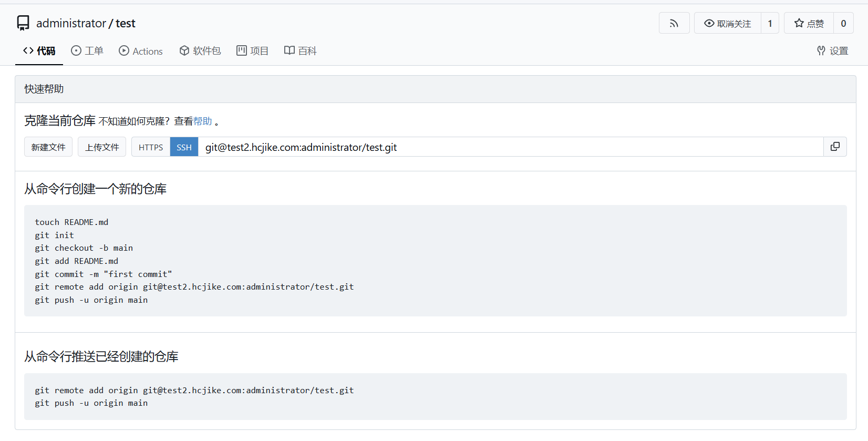Screen dimensions: 868x441
Task: Open the stargazers count showing 0
Action: (x=843, y=24)
